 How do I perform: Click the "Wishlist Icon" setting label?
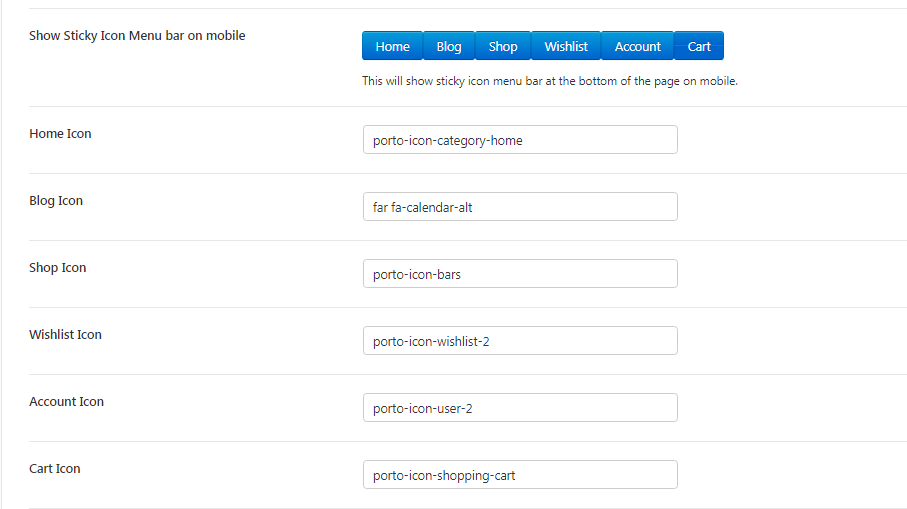click(x=65, y=335)
